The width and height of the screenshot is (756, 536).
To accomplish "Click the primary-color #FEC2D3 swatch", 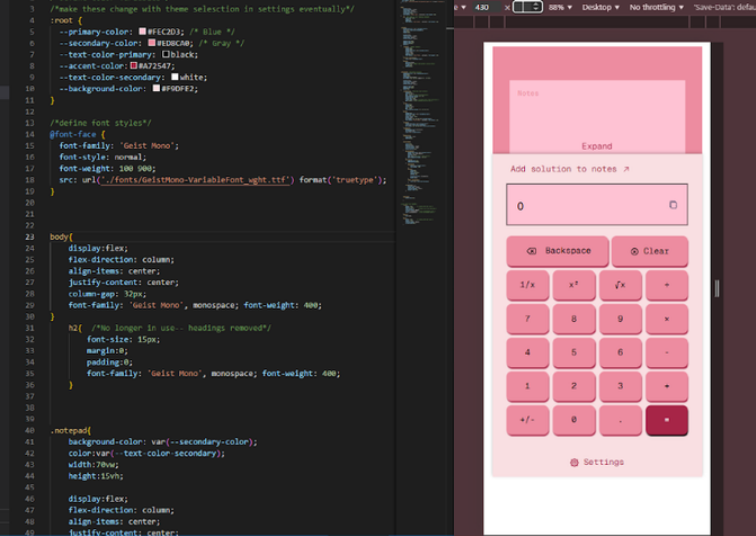I will pyautogui.click(x=142, y=31).
